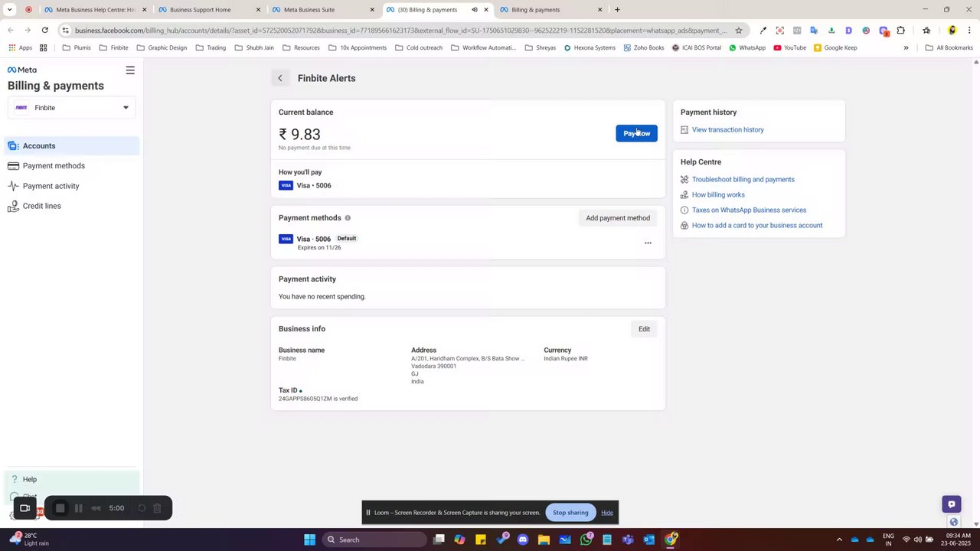This screenshot has width=980, height=551.
Task: Click the color picker extension icon
Action: (x=763, y=31)
